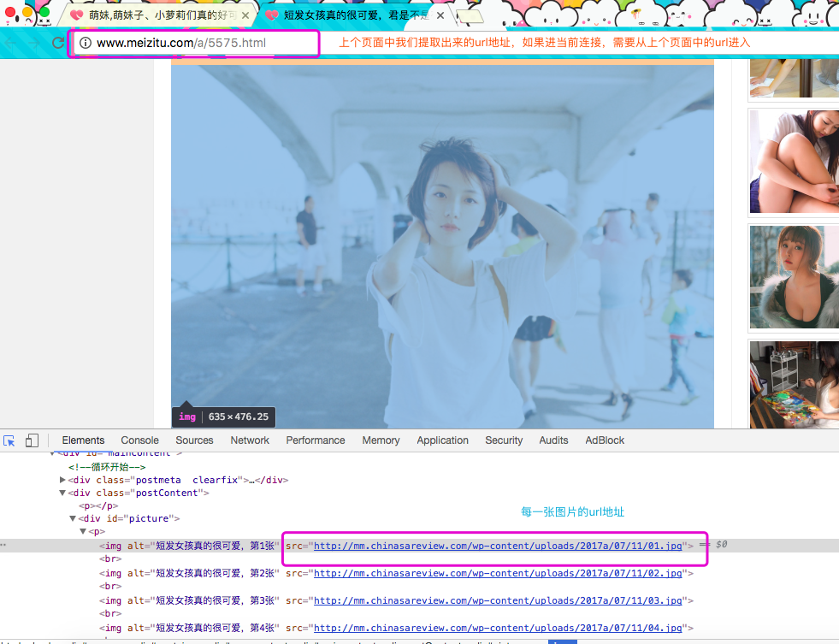Open the sidebar thumbnail of girl in fur coat

[x=794, y=277]
